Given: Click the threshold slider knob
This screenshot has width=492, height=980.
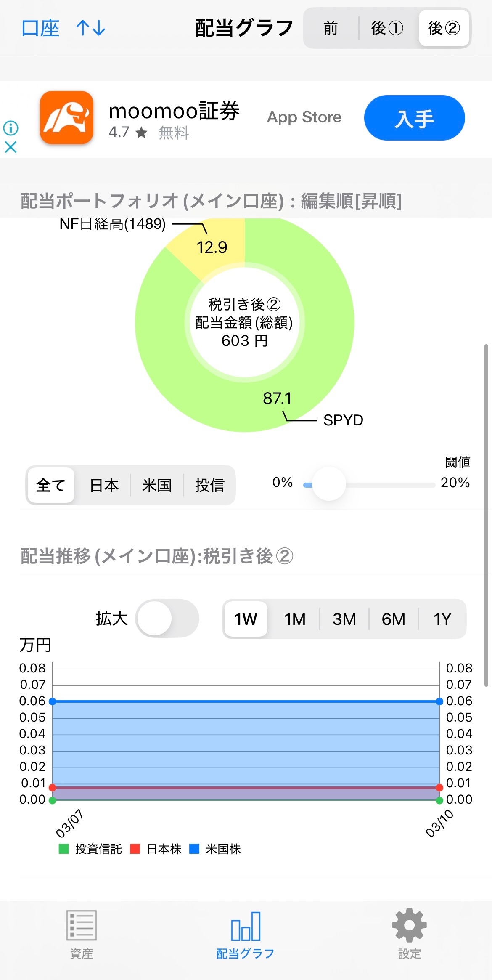Looking at the screenshot, I should (x=329, y=484).
